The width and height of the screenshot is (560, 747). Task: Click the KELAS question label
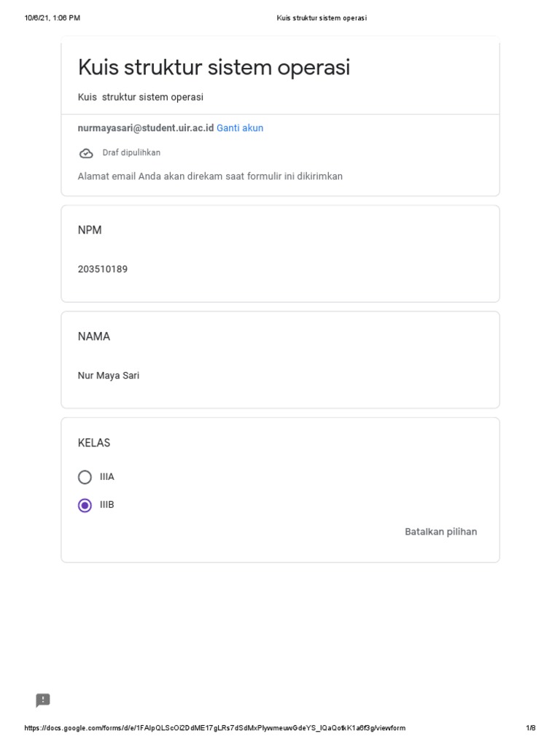click(94, 443)
